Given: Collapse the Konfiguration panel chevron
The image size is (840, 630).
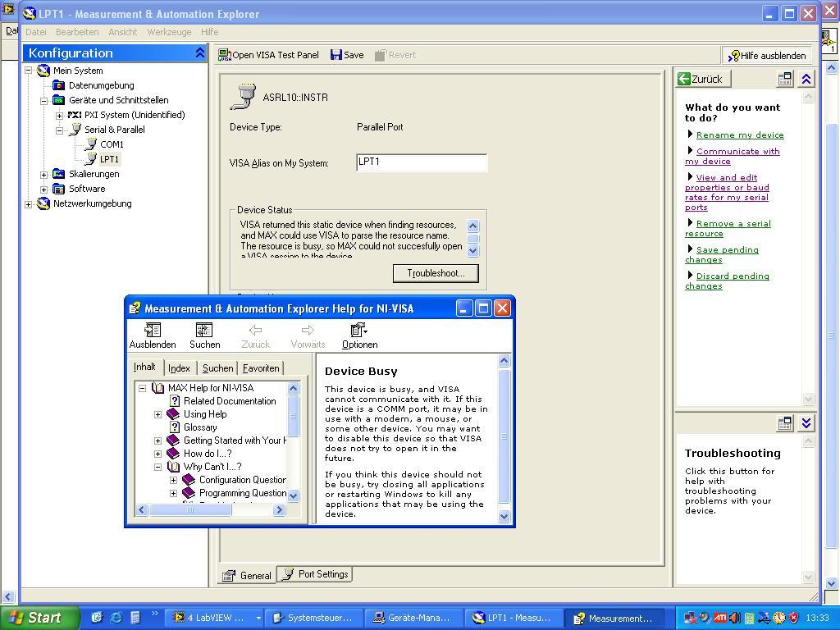Looking at the screenshot, I should pos(200,52).
